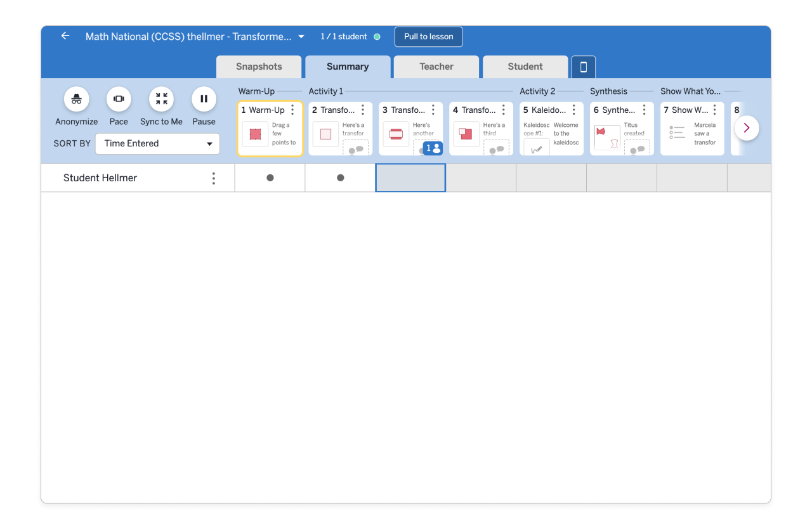
Task: Expand the class title dropdown arrow
Action: (x=301, y=37)
